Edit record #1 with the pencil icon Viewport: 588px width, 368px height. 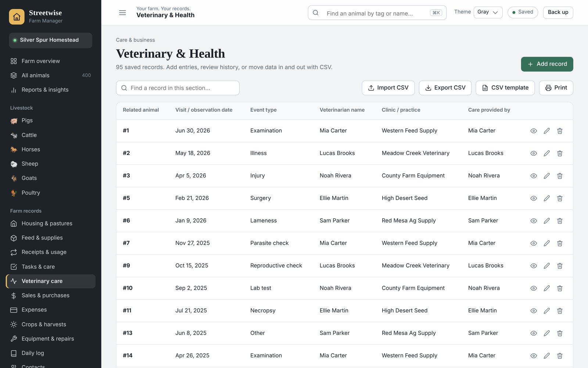[x=547, y=131]
